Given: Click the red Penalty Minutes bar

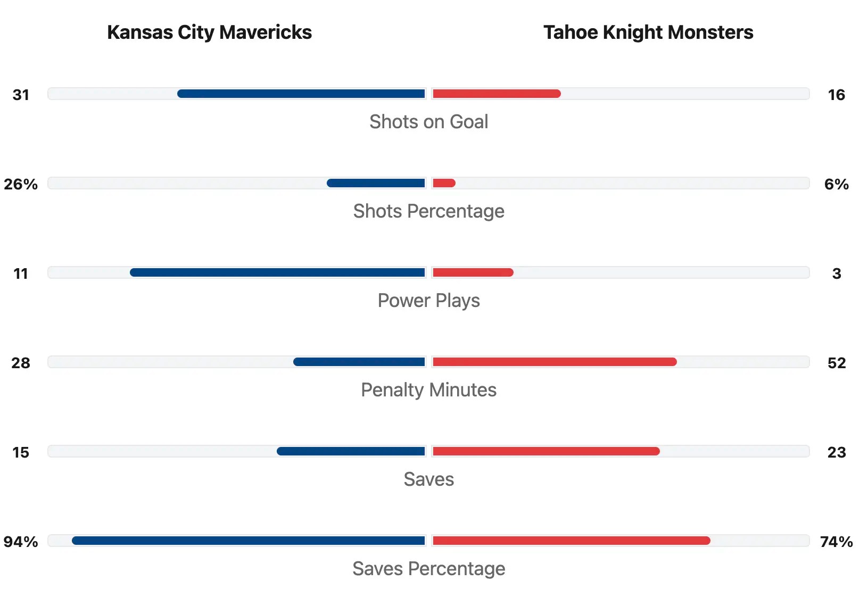Looking at the screenshot, I should point(555,362).
